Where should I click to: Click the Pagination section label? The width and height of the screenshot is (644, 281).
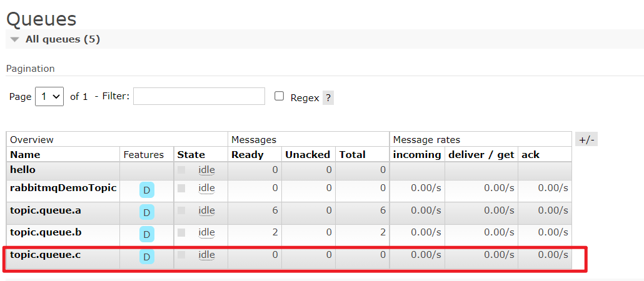[x=31, y=69]
